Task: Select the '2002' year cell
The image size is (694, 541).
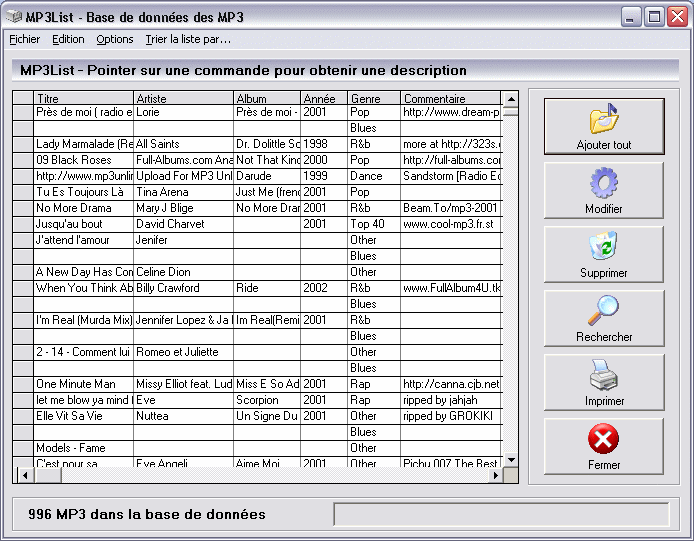Action: [x=324, y=288]
